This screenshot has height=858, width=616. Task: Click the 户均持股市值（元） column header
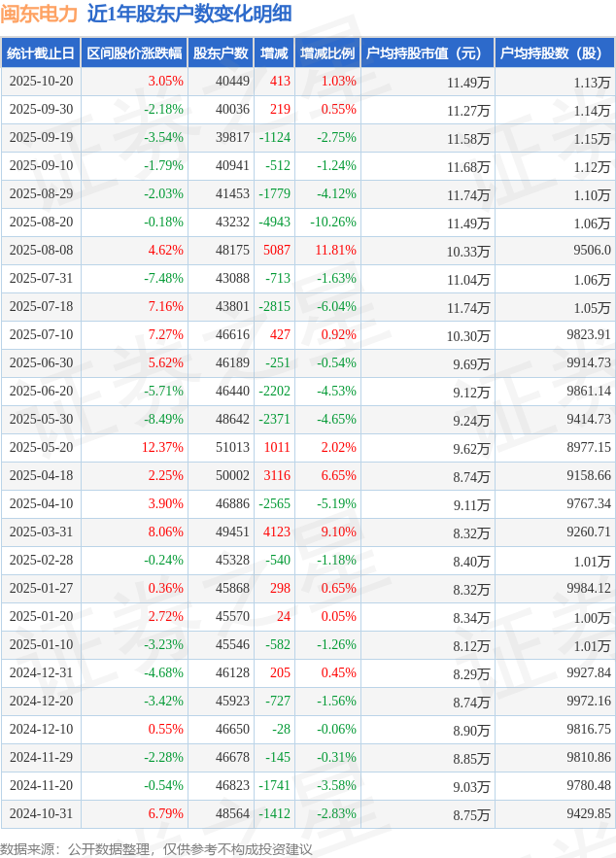point(427,53)
